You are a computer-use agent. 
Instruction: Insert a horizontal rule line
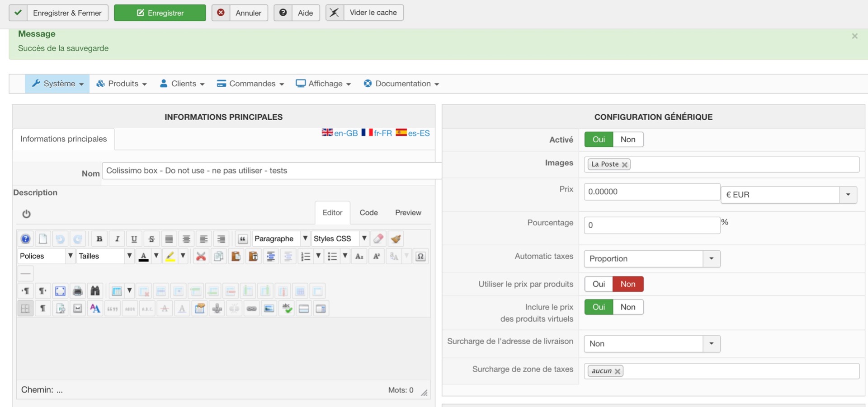point(26,274)
